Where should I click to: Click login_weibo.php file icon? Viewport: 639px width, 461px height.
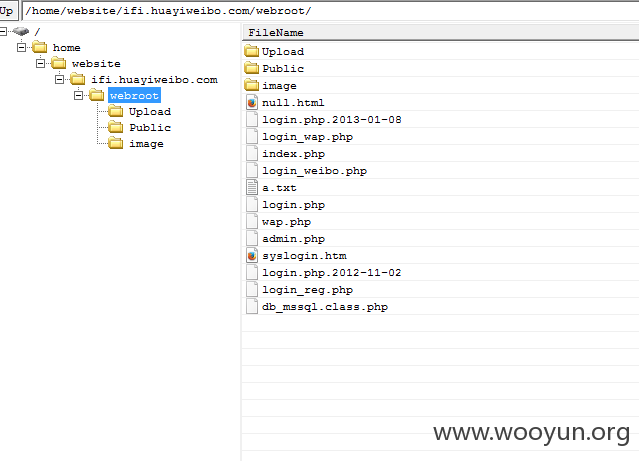252,170
